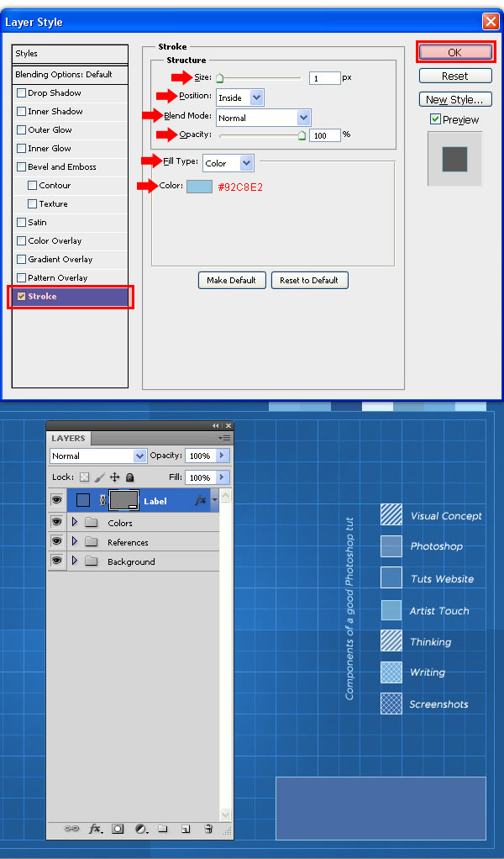Open the Layers panel options menu
This screenshot has height=859, width=504.
(224, 438)
